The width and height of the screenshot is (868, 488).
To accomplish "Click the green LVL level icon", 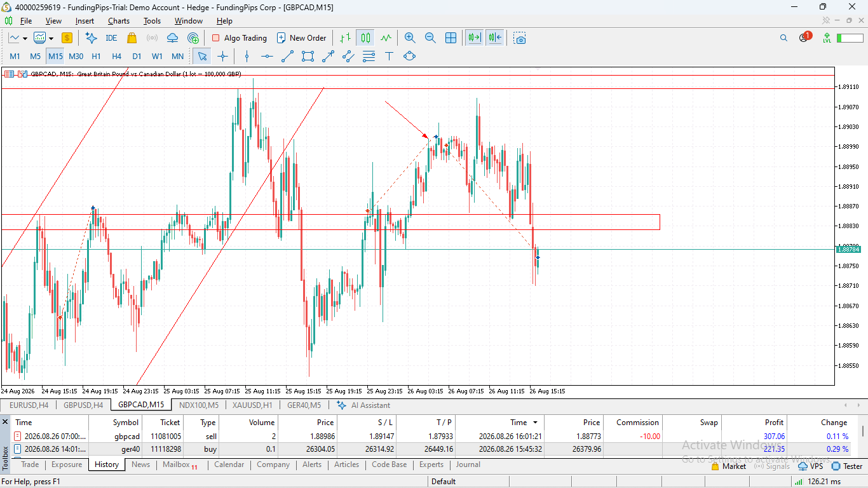I will click(827, 38).
